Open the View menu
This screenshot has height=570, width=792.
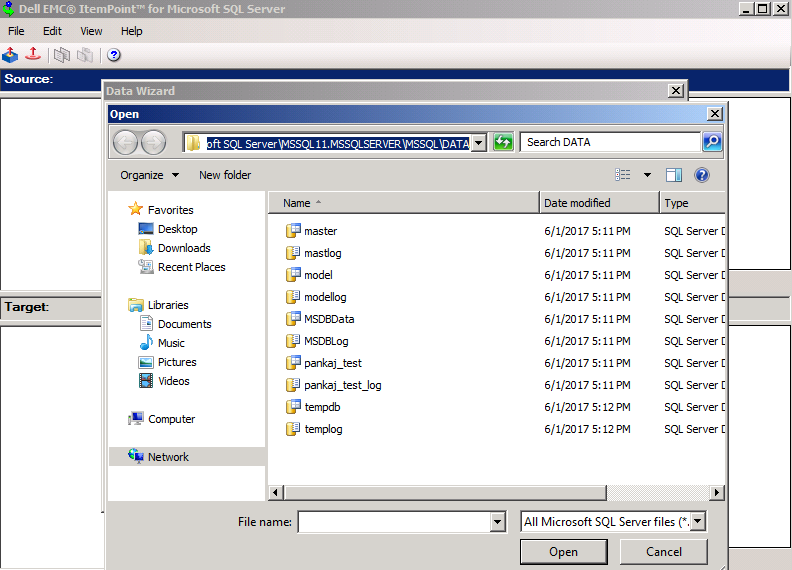tap(91, 31)
